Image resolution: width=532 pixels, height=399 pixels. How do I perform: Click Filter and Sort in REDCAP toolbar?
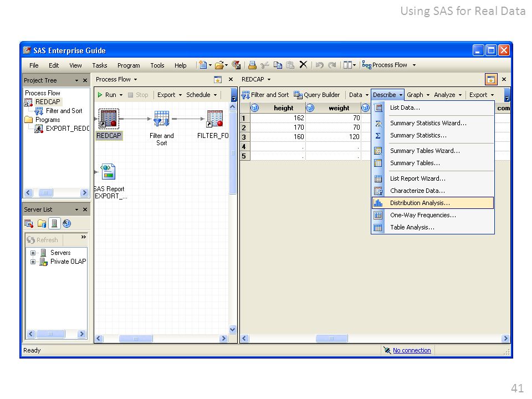tap(265, 95)
